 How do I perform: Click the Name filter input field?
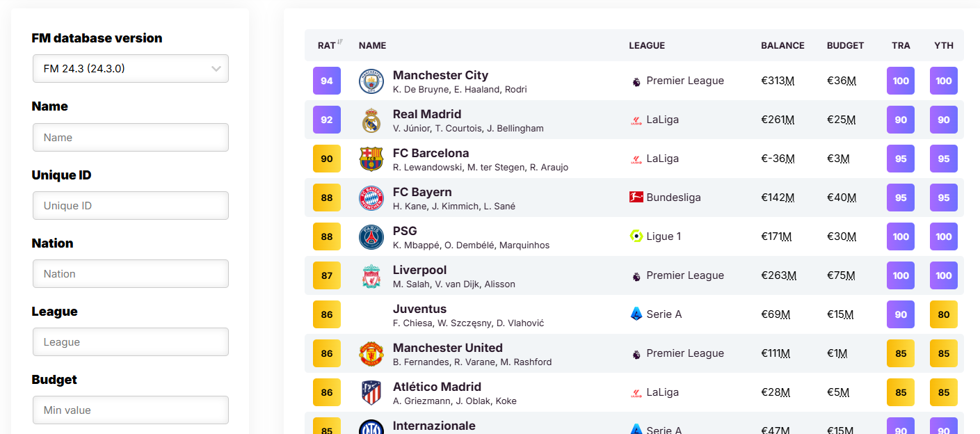click(131, 138)
